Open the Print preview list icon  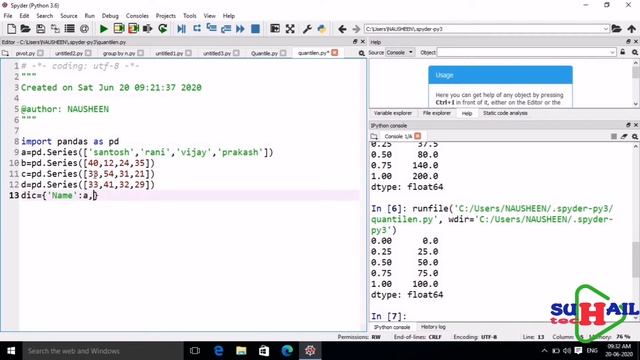pyautogui.click(x=70, y=29)
